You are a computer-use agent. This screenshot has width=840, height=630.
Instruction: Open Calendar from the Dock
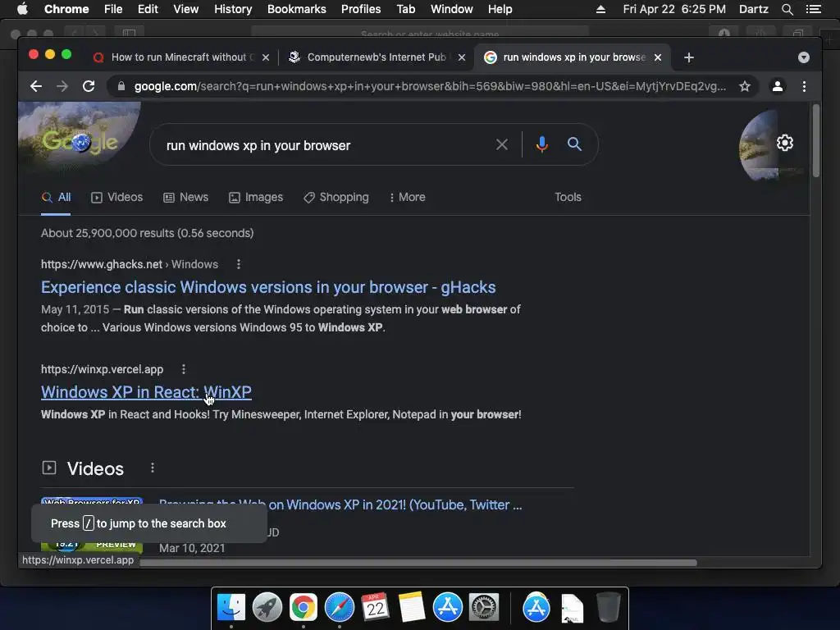(375, 608)
